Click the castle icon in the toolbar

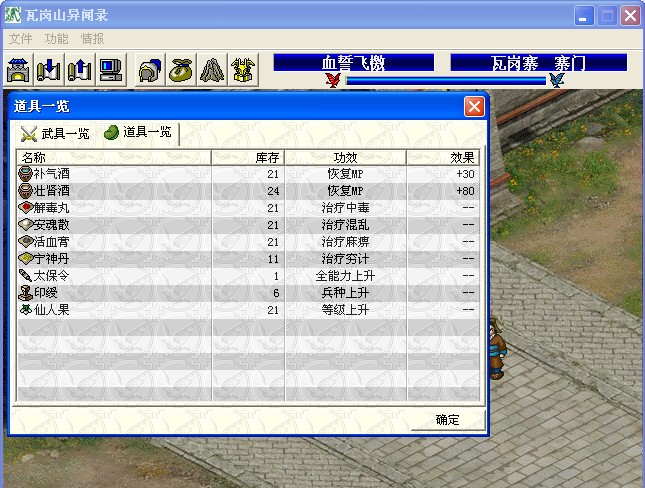click(19, 70)
